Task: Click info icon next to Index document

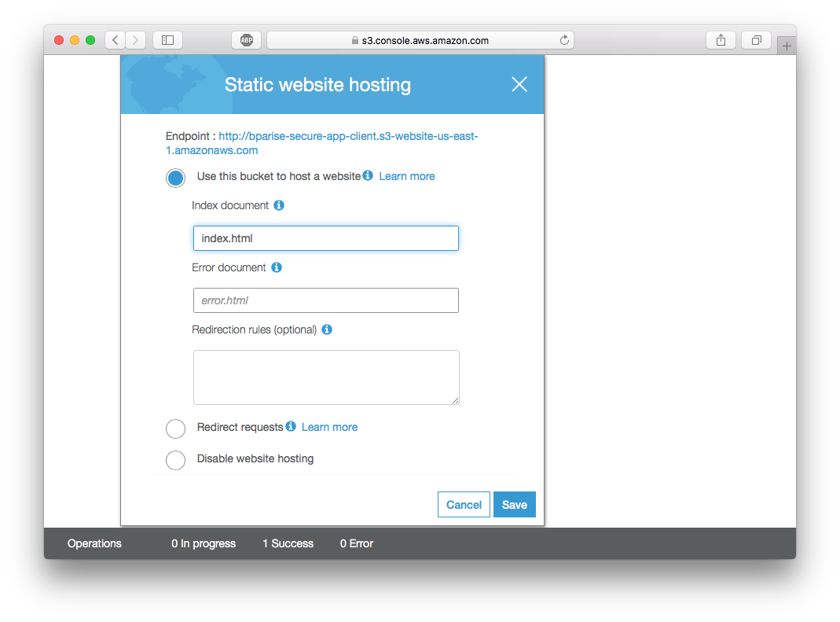Action: click(279, 205)
